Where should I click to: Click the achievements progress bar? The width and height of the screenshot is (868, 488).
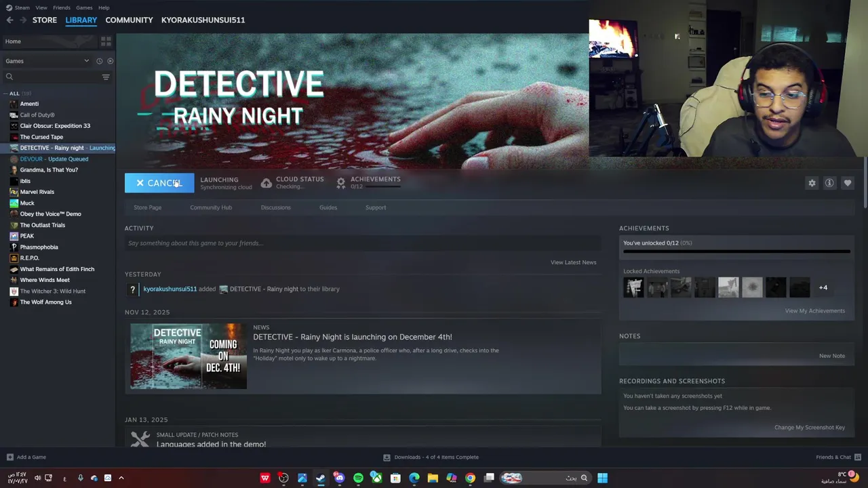click(736, 251)
